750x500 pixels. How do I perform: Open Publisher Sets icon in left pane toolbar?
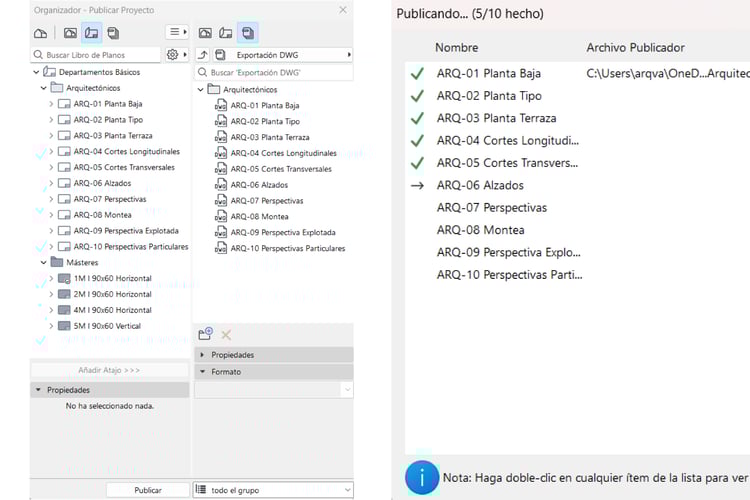pos(113,33)
